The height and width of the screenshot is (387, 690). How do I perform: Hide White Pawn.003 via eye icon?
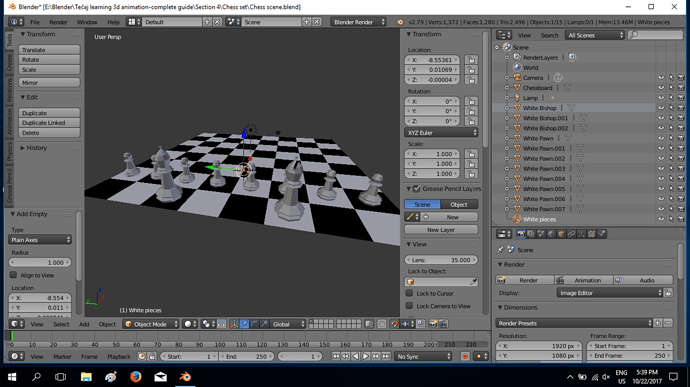tap(661, 169)
